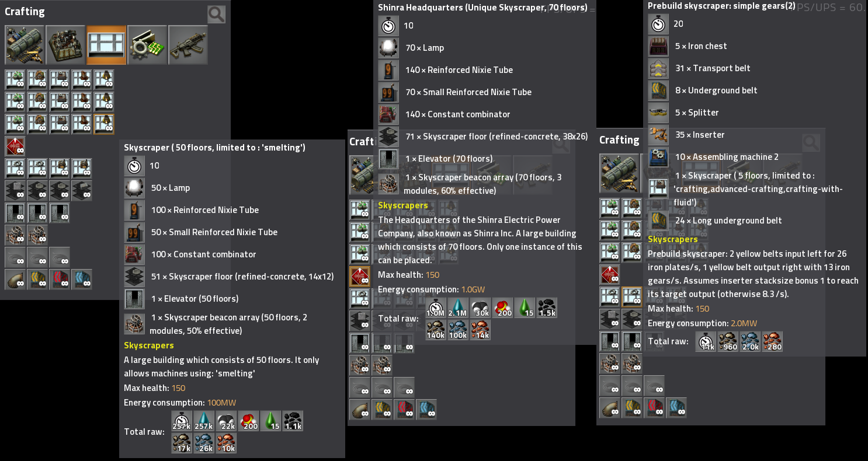Select second beacon array recipe in left panel
The height and width of the screenshot is (461, 868).
tap(37, 235)
